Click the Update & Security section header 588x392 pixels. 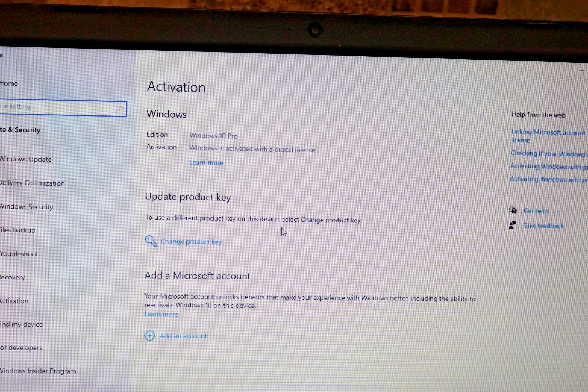pyautogui.click(x=20, y=130)
